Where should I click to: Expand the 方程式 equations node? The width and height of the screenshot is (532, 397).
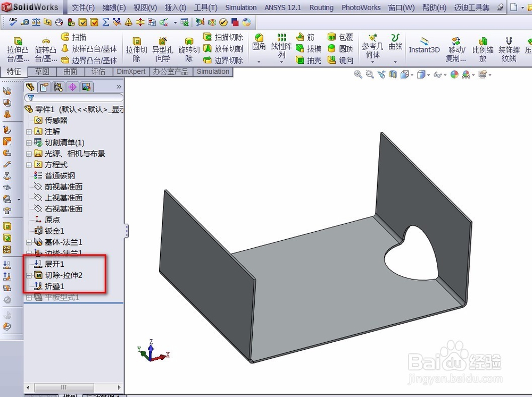29,165
